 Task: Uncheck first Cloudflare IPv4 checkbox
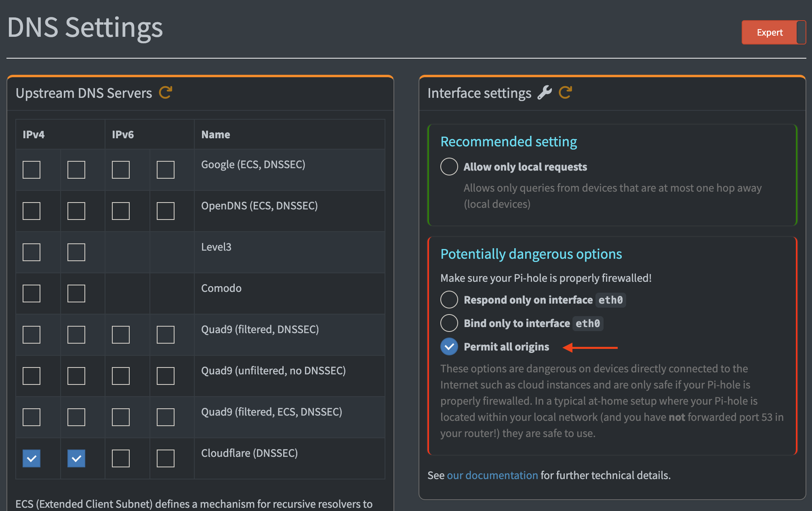[x=32, y=458]
